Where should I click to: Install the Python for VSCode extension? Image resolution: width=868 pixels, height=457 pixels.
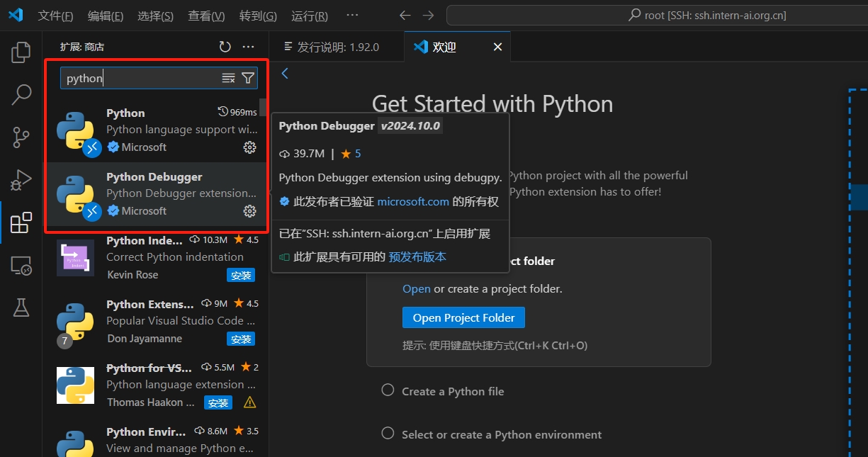(218, 402)
